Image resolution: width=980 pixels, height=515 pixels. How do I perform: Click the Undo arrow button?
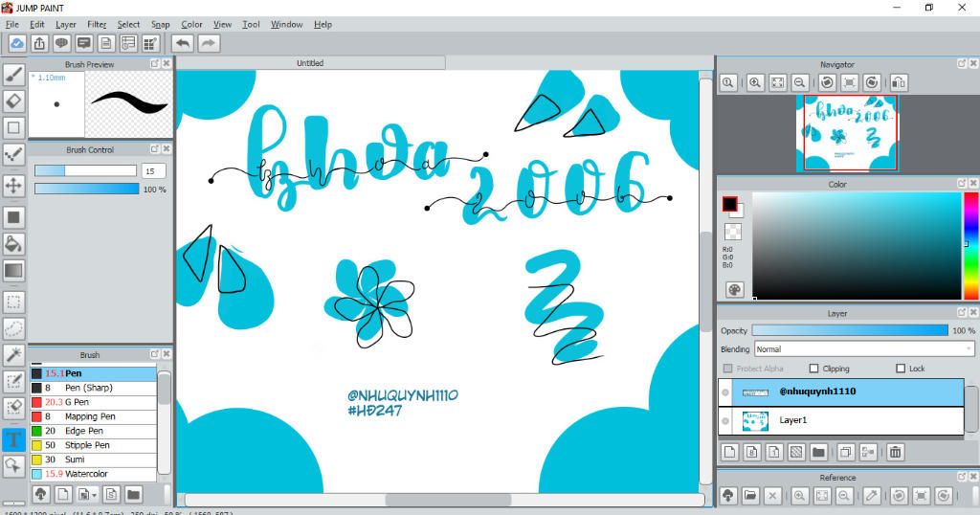[183, 43]
